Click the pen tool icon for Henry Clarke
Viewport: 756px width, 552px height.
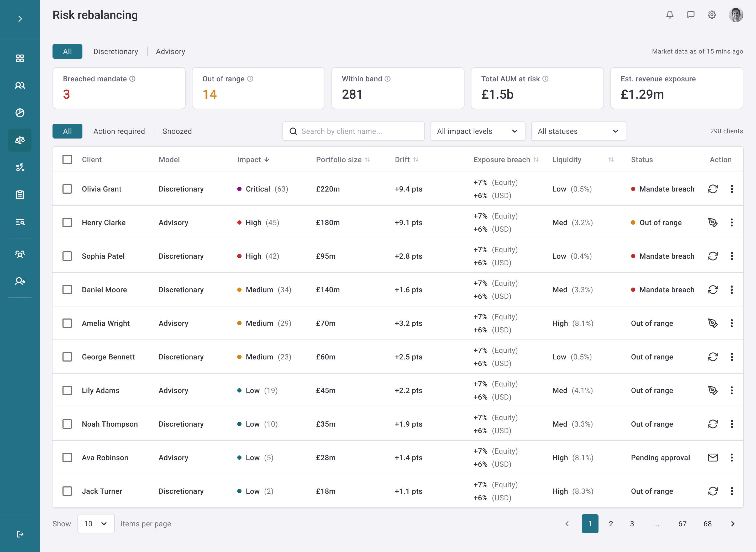pos(712,222)
